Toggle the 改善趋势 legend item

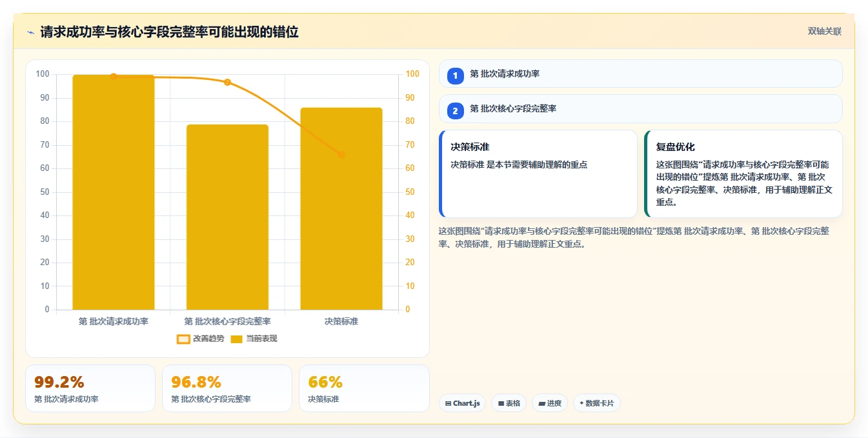point(201,339)
